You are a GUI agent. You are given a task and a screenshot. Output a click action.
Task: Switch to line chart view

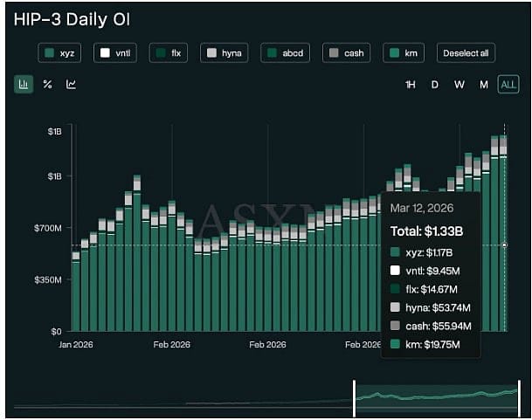[71, 84]
